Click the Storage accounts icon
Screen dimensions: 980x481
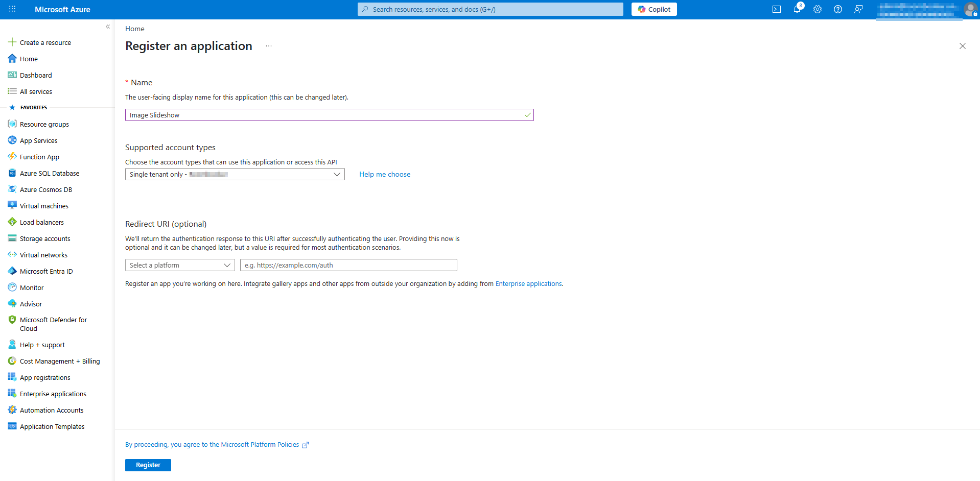(x=12, y=238)
